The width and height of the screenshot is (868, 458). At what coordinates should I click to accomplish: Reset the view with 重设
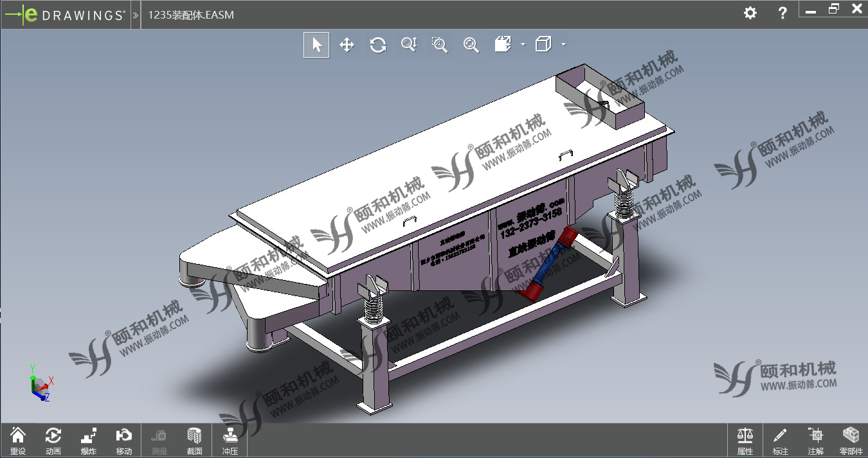pyautogui.click(x=18, y=441)
